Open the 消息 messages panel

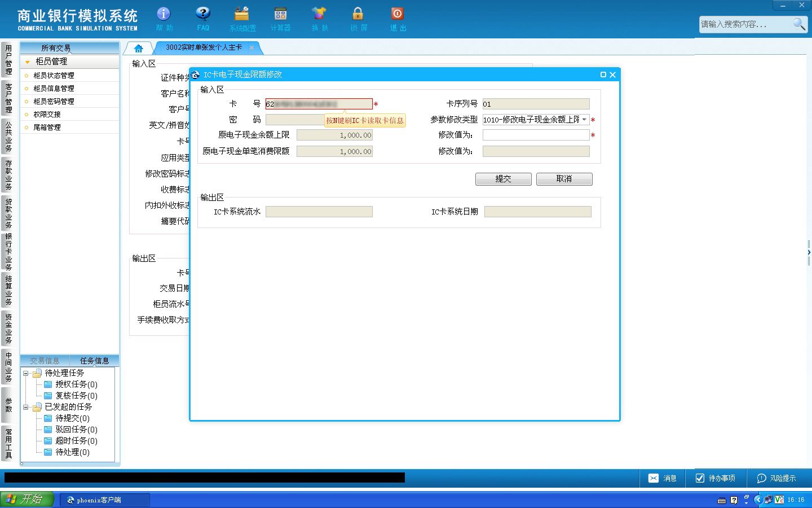tap(663, 478)
